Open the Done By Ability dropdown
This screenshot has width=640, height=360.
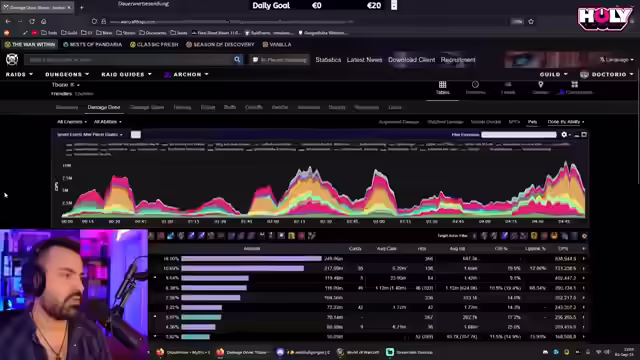(566, 122)
